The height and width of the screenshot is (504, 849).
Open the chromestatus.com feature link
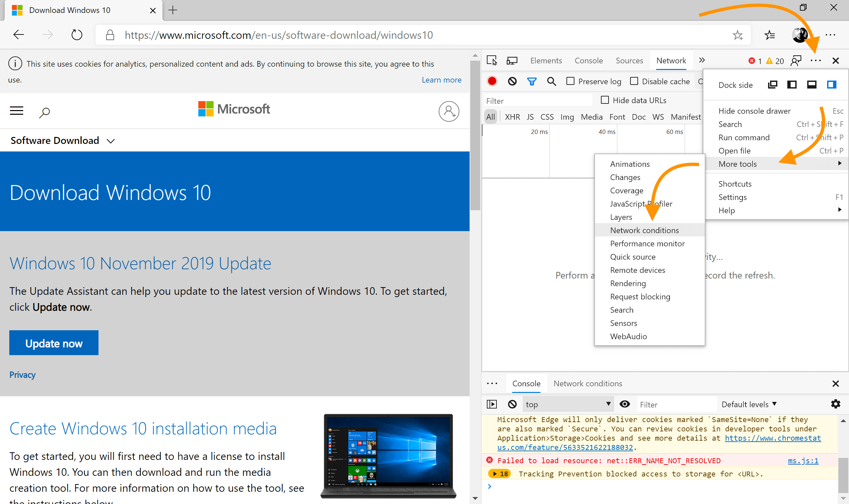coord(659,443)
